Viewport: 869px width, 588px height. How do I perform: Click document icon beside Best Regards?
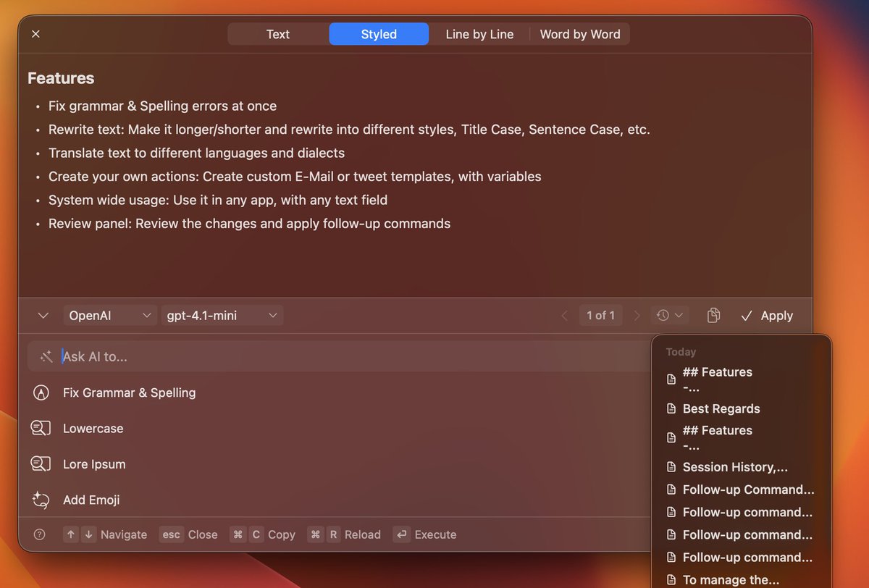click(671, 408)
